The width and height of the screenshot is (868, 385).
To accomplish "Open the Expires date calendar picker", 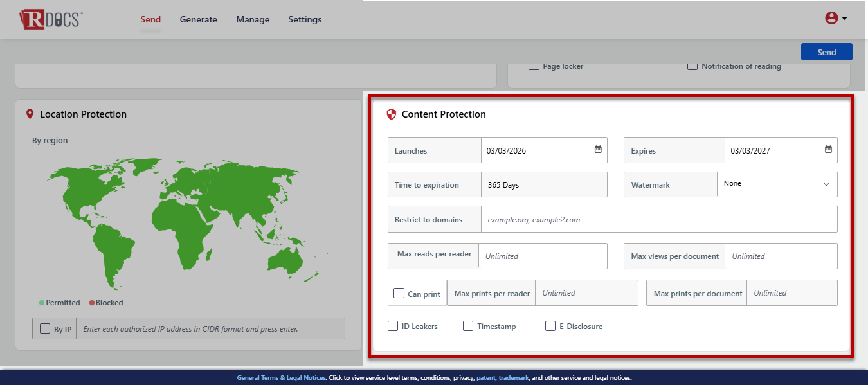I will pyautogui.click(x=828, y=150).
